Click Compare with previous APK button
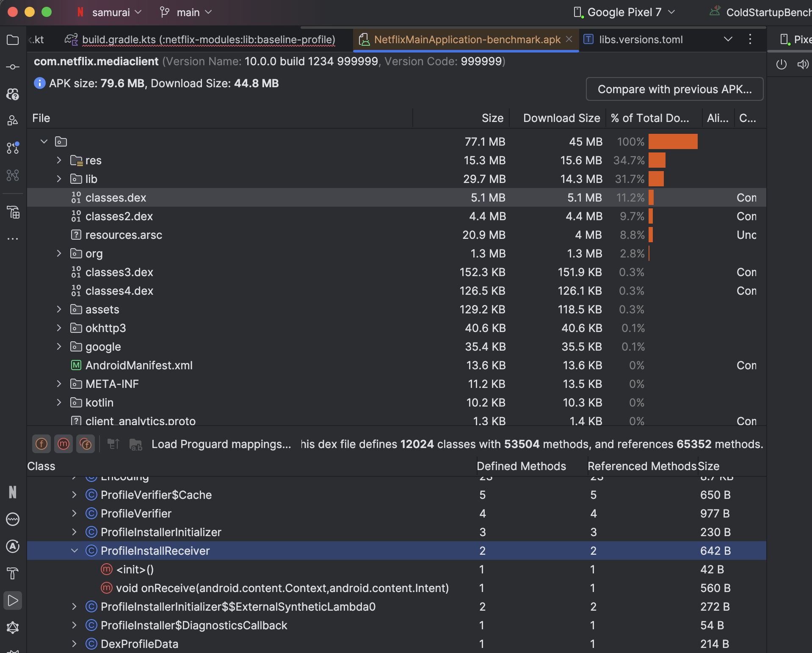812x653 pixels. coord(674,89)
